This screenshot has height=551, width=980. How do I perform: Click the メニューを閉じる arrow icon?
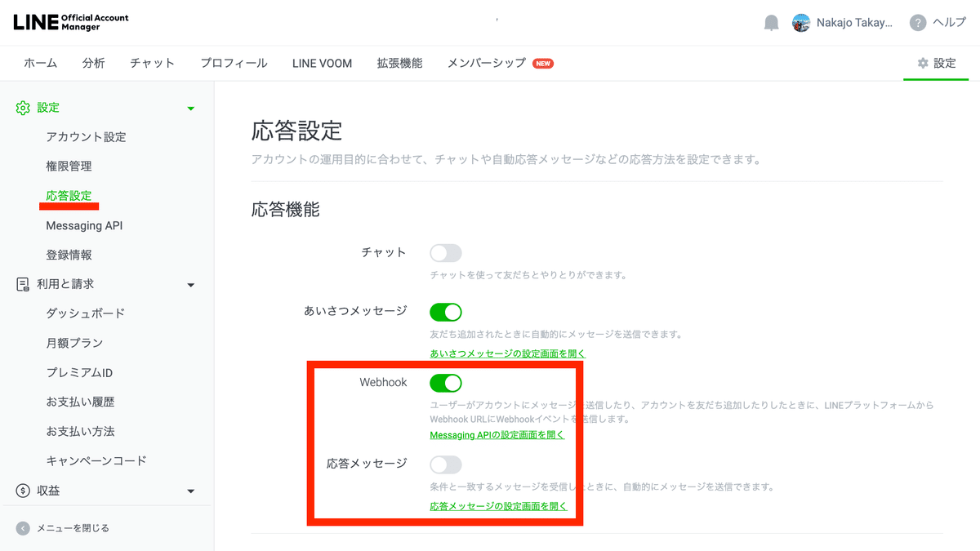click(23, 528)
